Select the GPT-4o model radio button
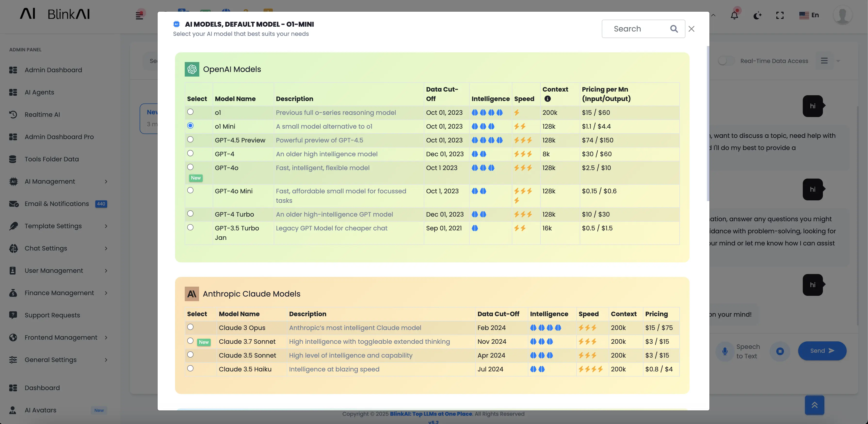Viewport: 868px width, 424px height. 190,167
